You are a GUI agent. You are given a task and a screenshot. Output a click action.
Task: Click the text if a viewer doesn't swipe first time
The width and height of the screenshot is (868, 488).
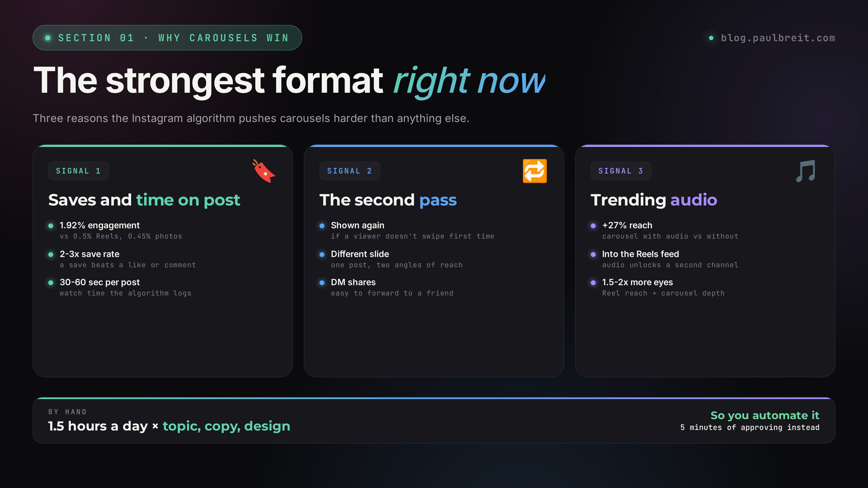coord(412,236)
